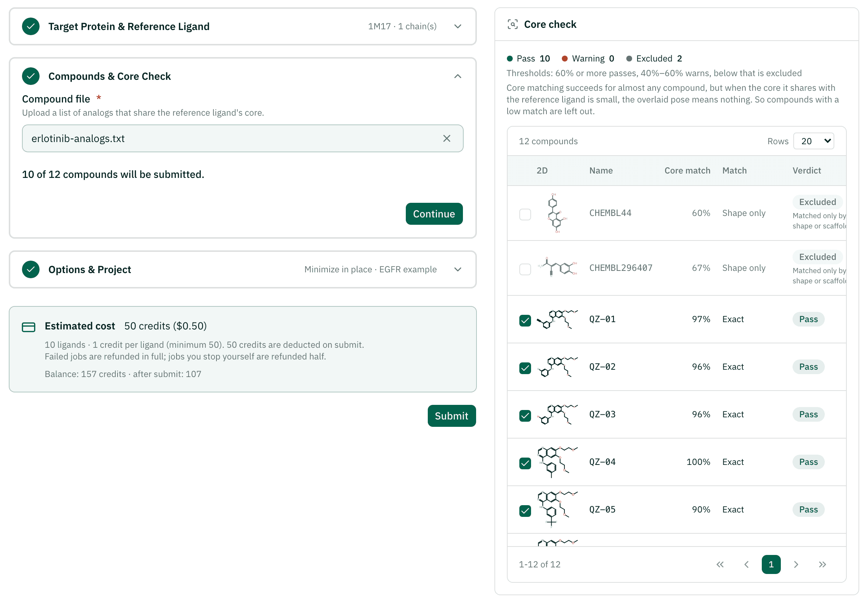Image resolution: width=868 pixels, height=604 pixels.
Task: View the QZ-01 2D structure image
Action: (557, 319)
